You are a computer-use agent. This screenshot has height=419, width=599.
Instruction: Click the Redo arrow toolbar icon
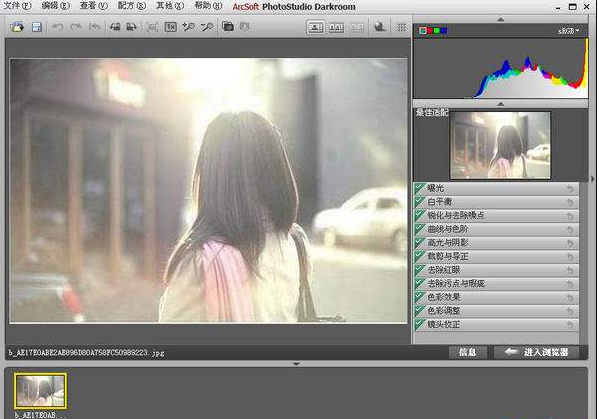click(x=76, y=27)
